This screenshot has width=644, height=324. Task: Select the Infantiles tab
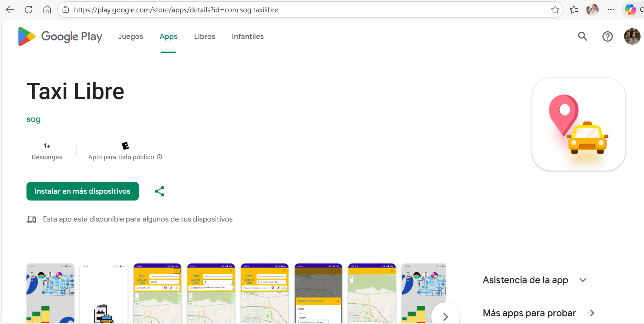pyautogui.click(x=248, y=36)
